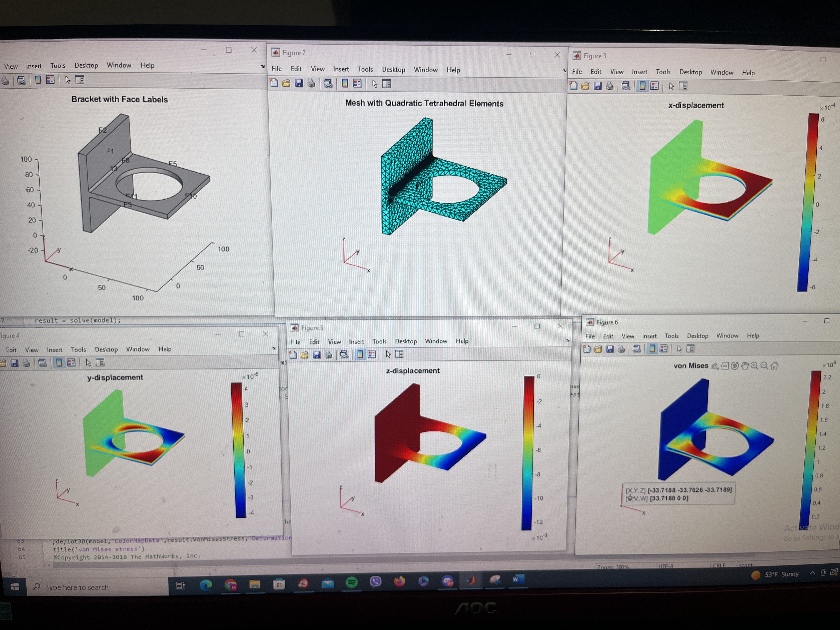Open Desktop menu in Figure 5 window

pos(406,341)
